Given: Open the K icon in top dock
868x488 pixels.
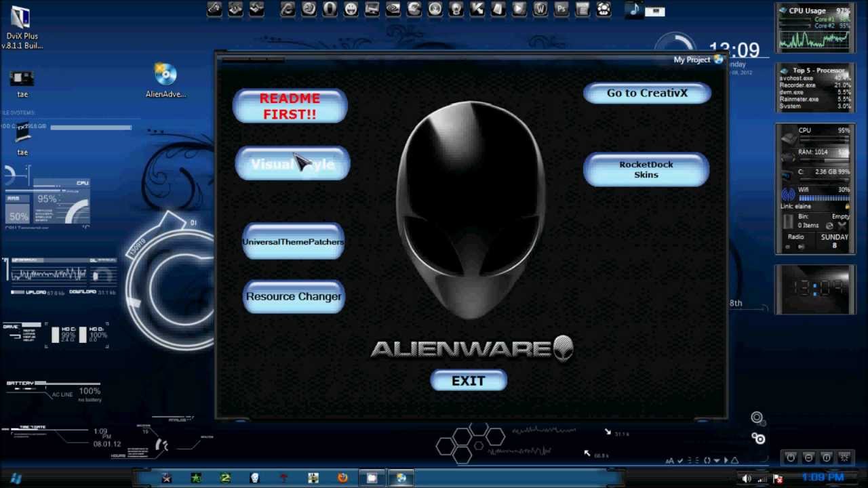Looking at the screenshot, I should pyautogui.click(x=477, y=9).
